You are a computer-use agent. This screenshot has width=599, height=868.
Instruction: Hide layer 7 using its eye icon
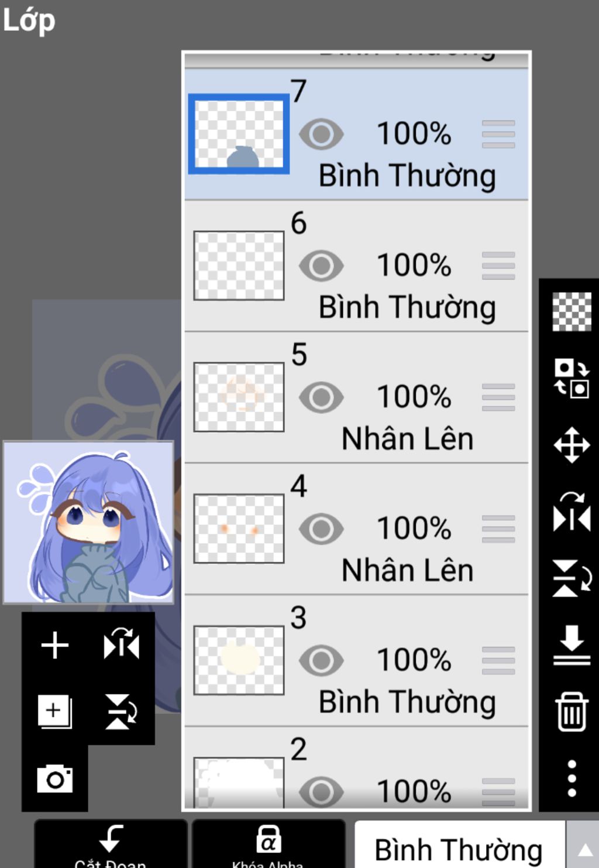tap(321, 134)
